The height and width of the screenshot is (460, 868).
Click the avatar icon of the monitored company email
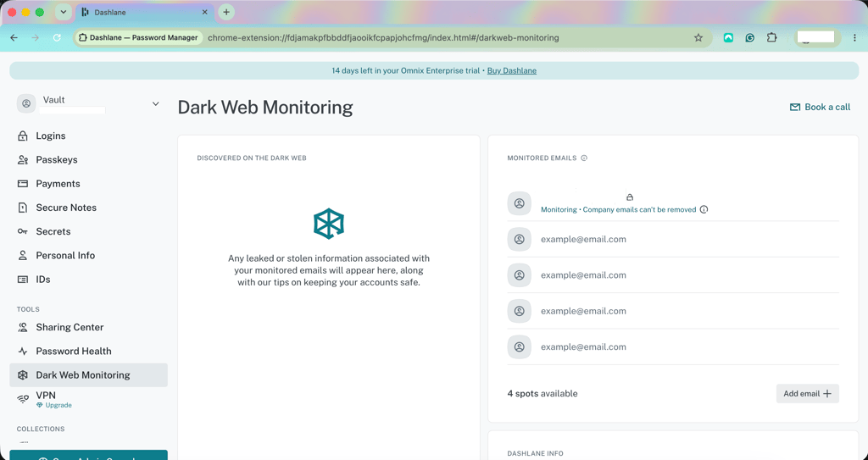click(x=520, y=203)
